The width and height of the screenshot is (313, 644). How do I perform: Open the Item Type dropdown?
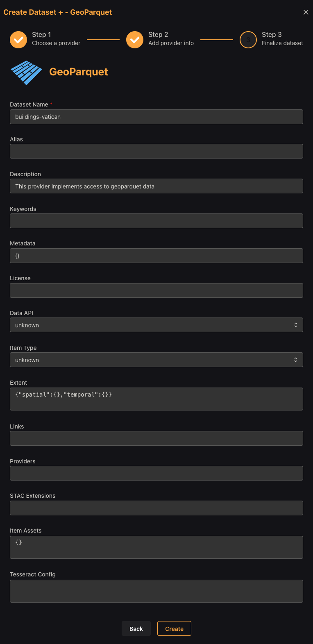click(156, 360)
